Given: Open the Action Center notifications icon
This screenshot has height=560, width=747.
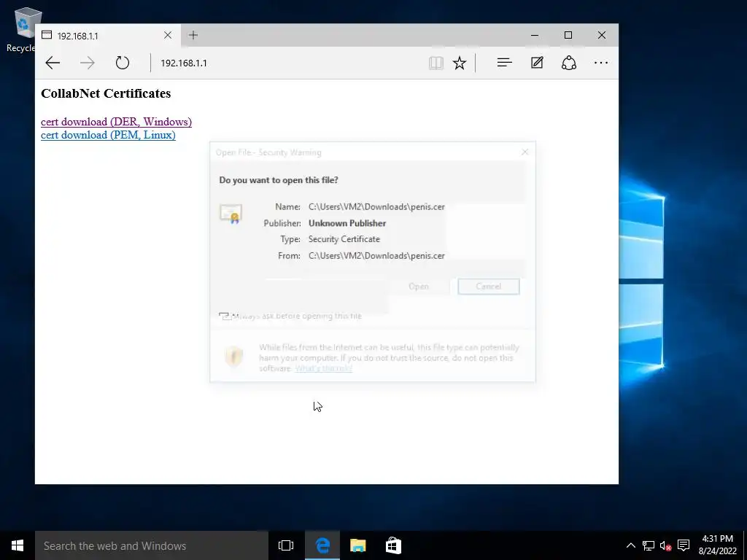Looking at the screenshot, I should point(683,545).
